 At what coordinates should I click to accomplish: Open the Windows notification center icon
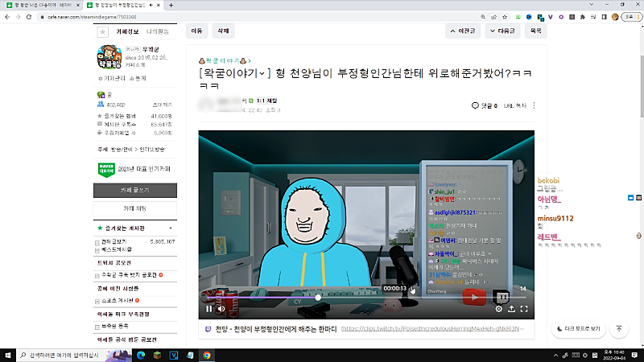[x=634, y=355]
